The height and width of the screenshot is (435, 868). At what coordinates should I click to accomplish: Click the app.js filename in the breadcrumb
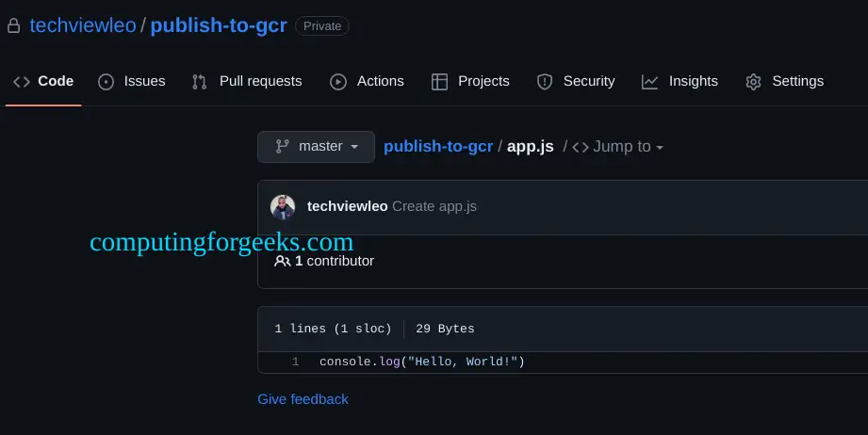(531, 147)
